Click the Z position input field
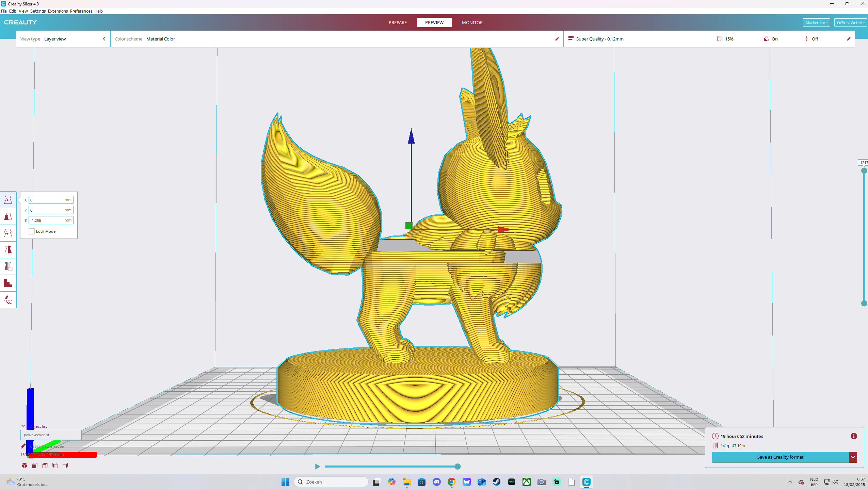The image size is (868, 490). click(x=51, y=220)
